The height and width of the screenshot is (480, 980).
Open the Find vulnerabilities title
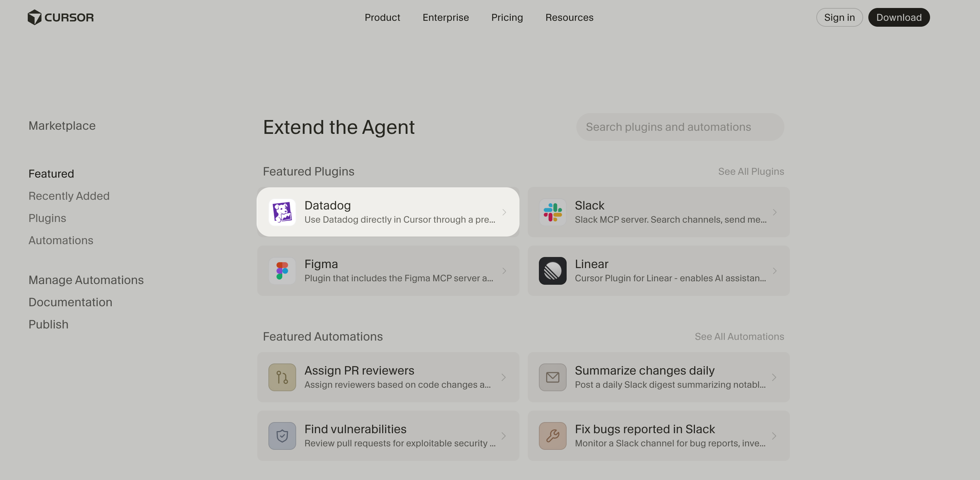tap(355, 429)
